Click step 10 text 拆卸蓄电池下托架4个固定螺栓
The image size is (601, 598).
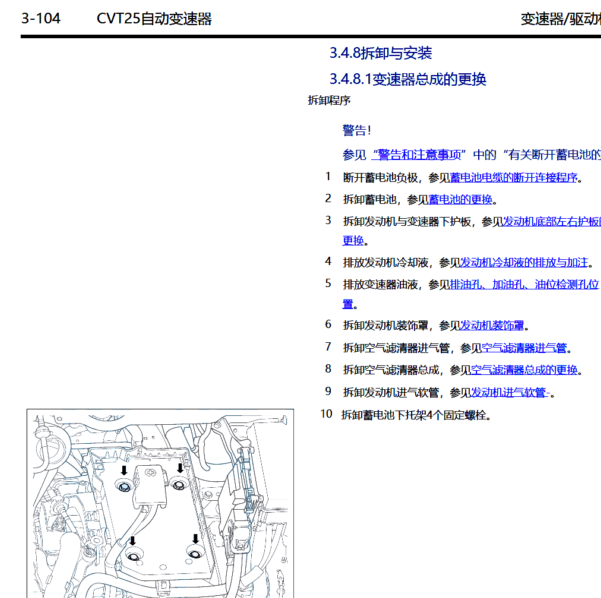[414, 415]
